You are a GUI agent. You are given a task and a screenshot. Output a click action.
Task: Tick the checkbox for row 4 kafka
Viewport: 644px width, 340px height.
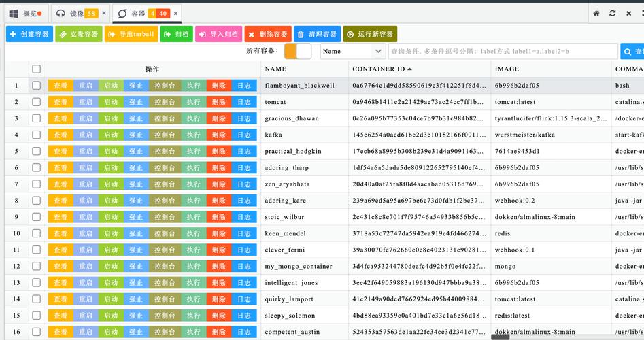(x=37, y=135)
